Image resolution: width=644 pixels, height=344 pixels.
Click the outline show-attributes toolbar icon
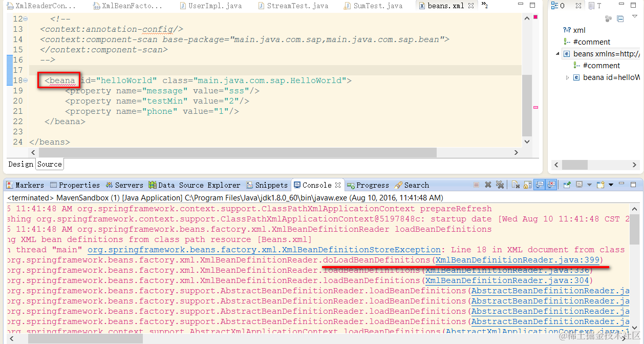coord(608,19)
